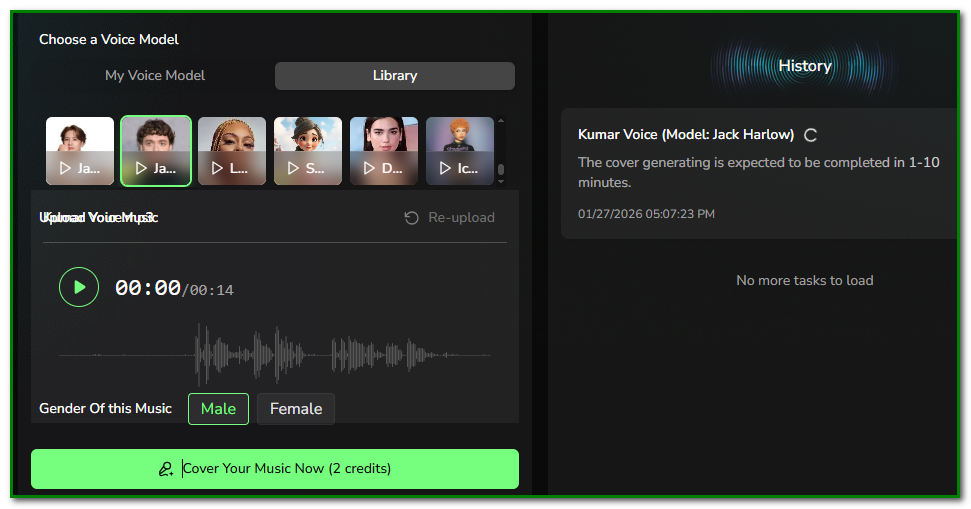
Task: Click the History header title
Action: tap(805, 66)
